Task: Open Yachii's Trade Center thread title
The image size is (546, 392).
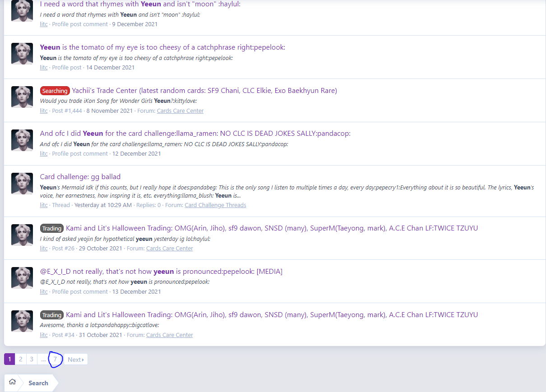Action: pyautogui.click(x=204, y=91)
